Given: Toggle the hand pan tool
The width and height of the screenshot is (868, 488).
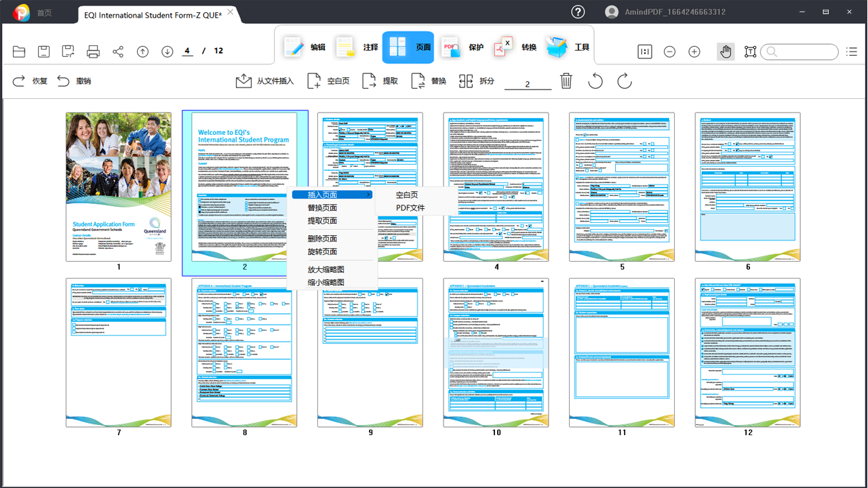Looking at the screenshot, I should coord(726,52).
